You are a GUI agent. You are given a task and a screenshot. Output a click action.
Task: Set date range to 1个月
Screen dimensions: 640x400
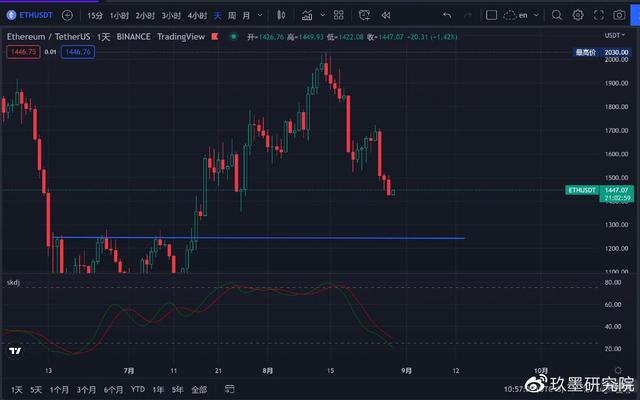(x=59, y=390)
